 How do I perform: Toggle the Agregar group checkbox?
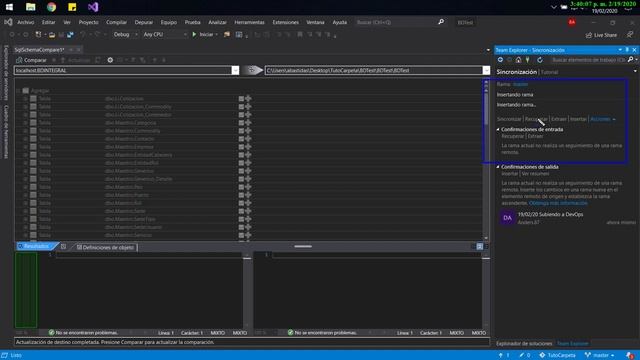click(x=26, y=91)
